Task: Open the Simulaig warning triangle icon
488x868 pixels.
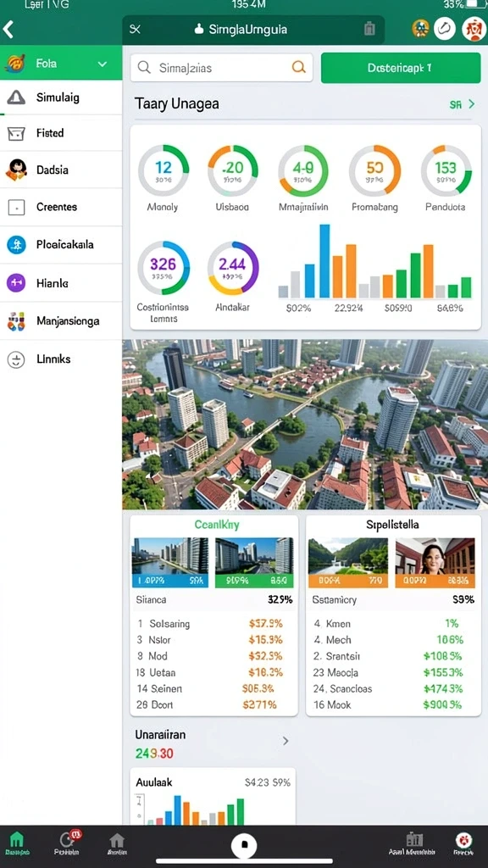Action: [x=16, y=97]
